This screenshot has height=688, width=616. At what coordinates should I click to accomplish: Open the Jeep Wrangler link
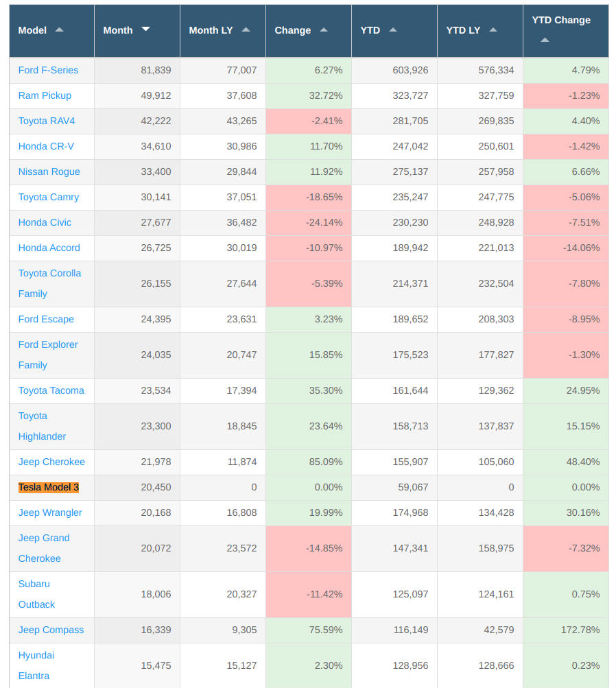coord(50,513)
